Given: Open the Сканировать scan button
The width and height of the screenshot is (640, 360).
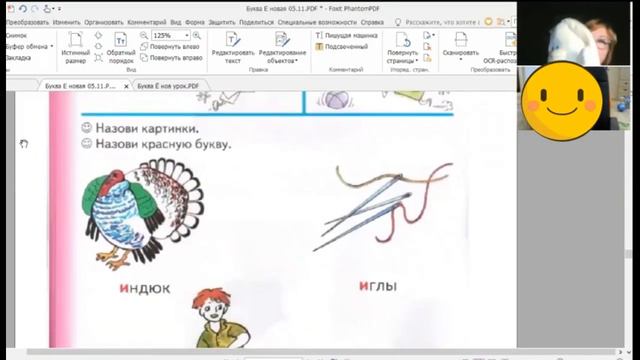Looking at the screenshot, I should point(460,46).
